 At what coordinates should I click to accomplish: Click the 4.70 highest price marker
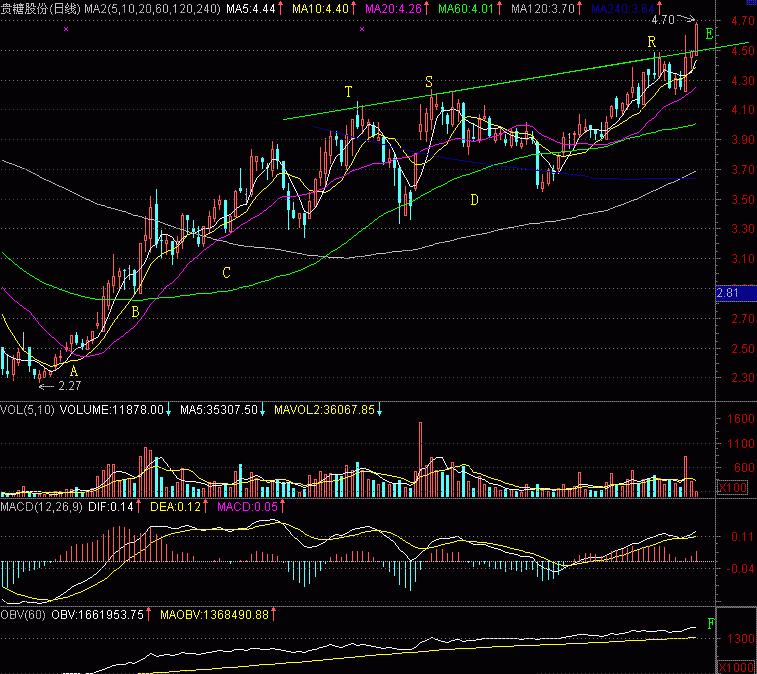pos(661,20)
